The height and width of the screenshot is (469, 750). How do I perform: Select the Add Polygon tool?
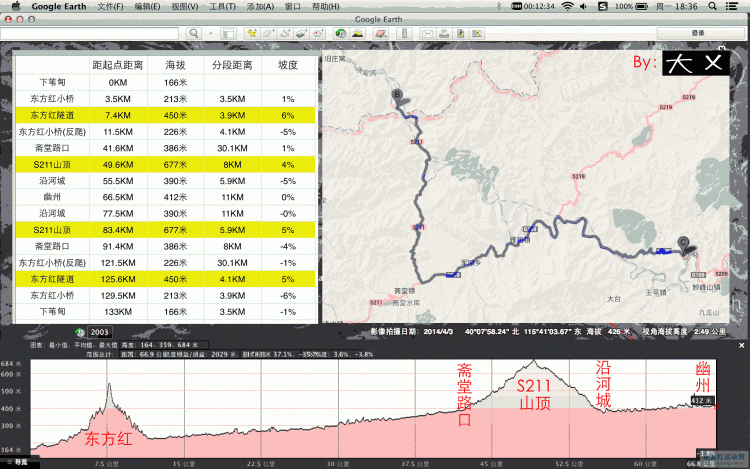(x=267, y=33)
